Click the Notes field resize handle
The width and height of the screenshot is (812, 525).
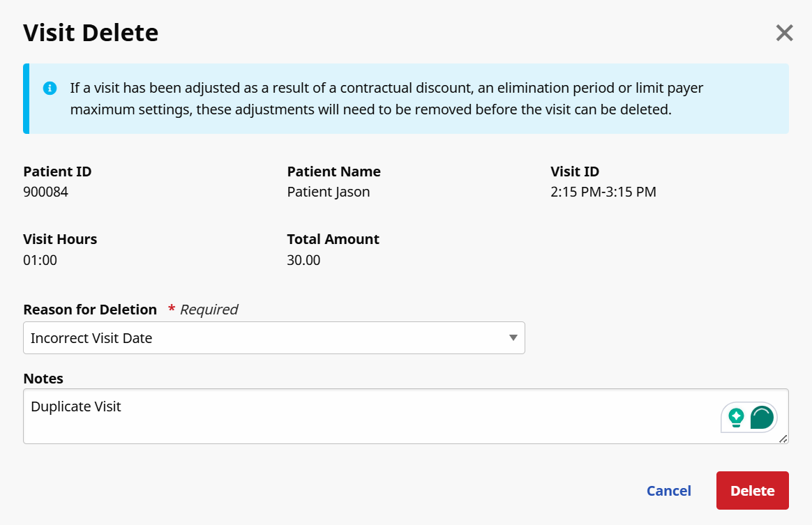pos(783,439)
